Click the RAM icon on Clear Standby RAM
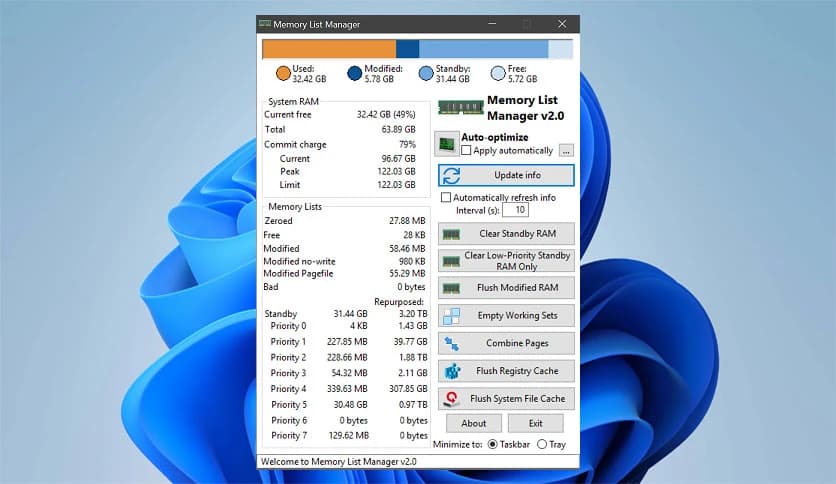The width and height of the screenshot is (836, 484). (451, 234)
